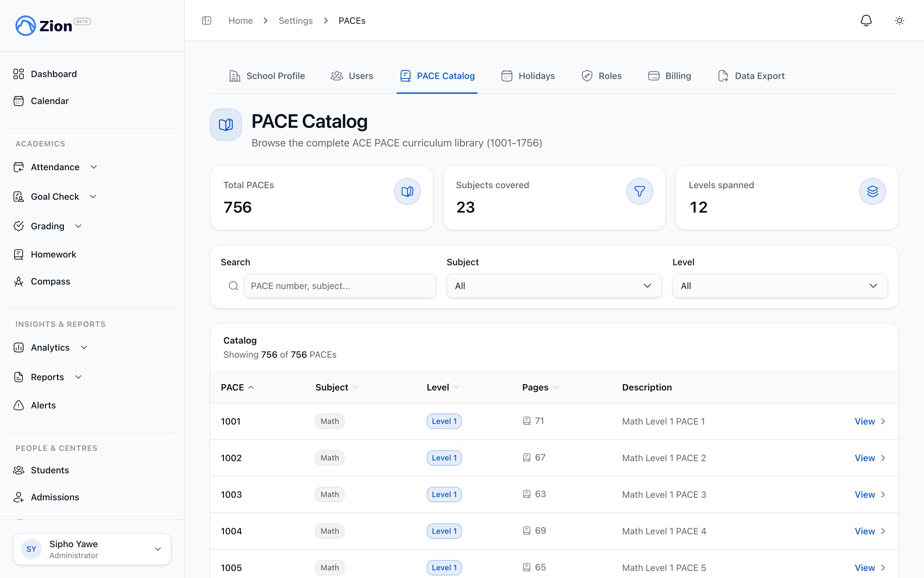Click the PACE Catalog heading book icon

click(x=226, y=125)
